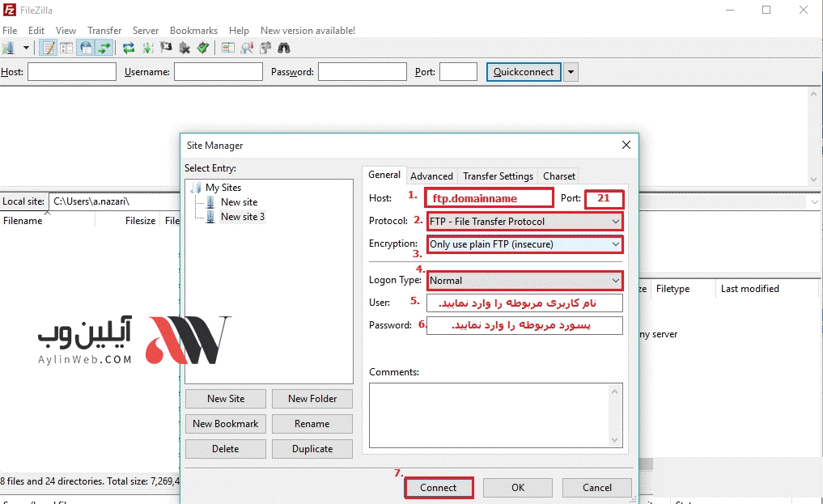
Task: Click the quickconnect Username field
Action: point(218,72)
